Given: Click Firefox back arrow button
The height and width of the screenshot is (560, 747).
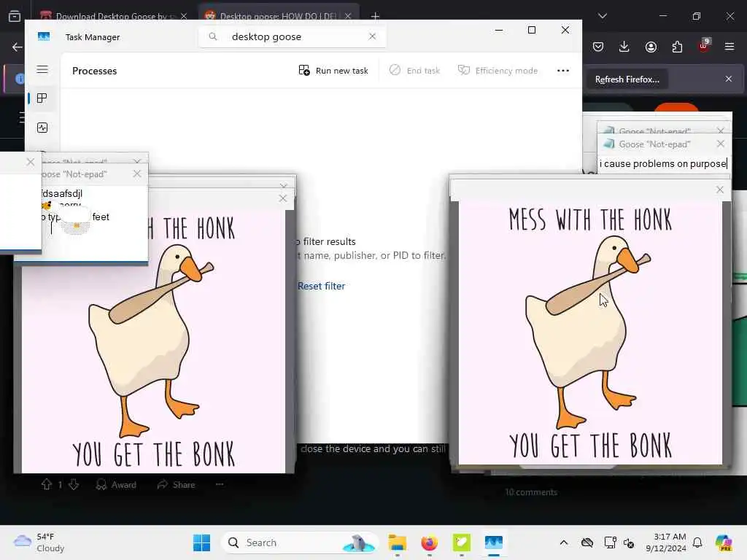Looking at the screenshot, I should point(18,47).
